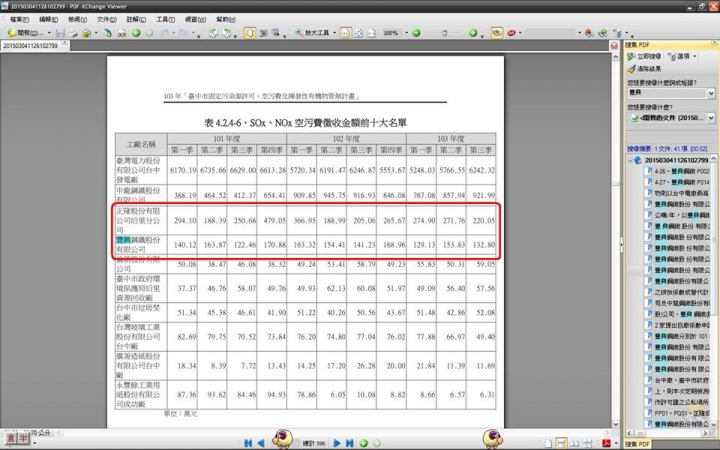The width and height of the screenshot is (720, 450).
Task: Open the 100% zoom level dropdown
Action: tap(406, 33)
